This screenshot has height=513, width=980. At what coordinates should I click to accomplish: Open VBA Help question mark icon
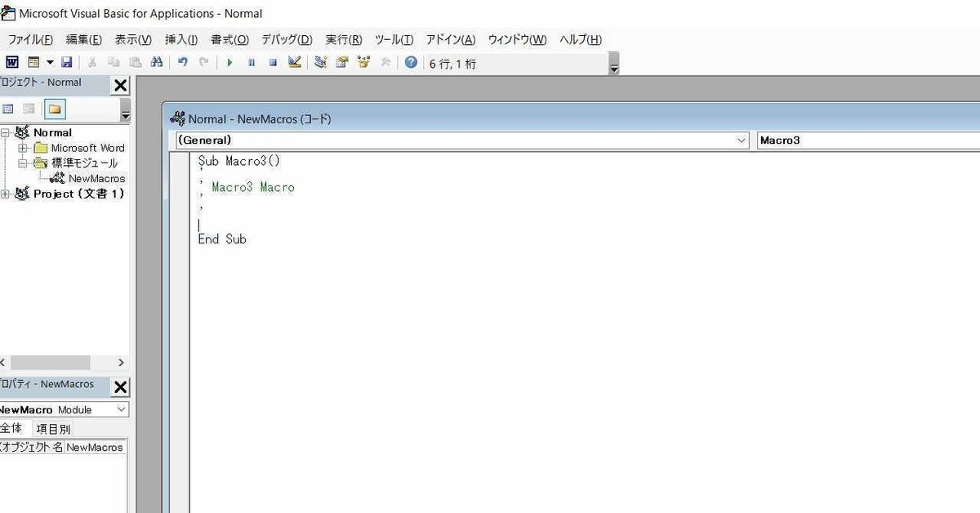coord(411,62)
